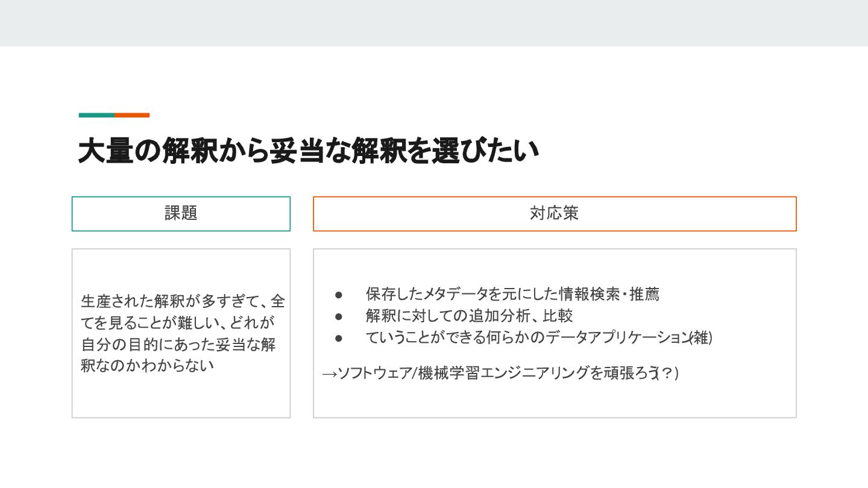Click text 保存したメタデータを元にした情報検索・推薦
This screenshot has height=488, width=868.
pos(512,295)
